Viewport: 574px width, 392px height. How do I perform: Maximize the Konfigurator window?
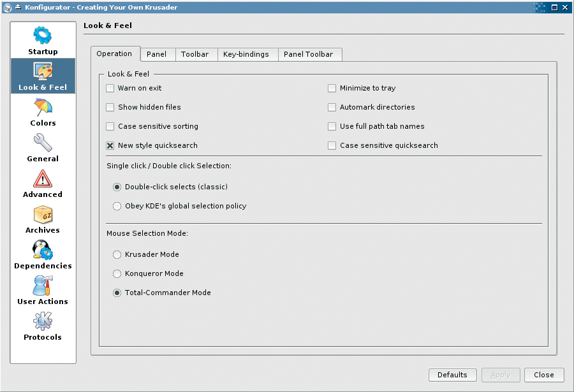click(x=555, y=7)
